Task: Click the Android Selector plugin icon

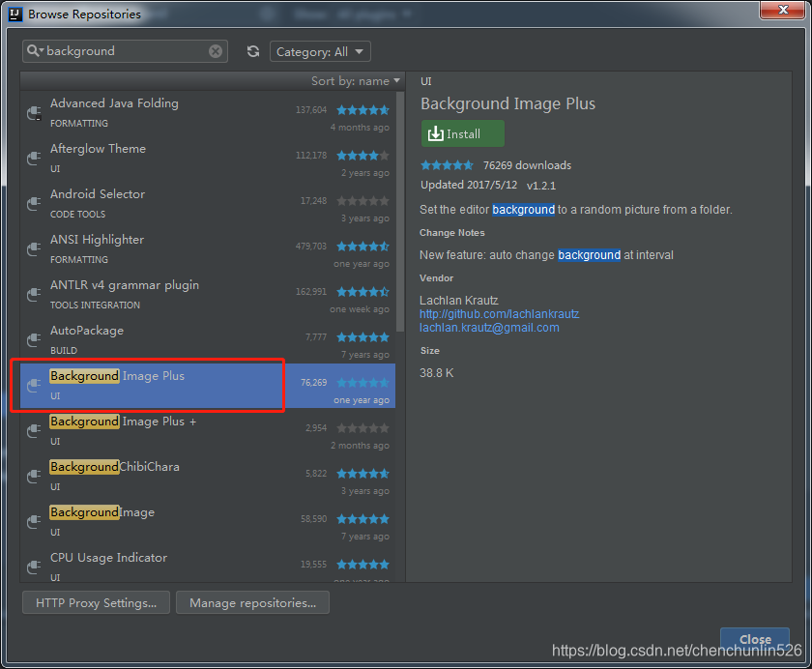Action: (34, 203)
